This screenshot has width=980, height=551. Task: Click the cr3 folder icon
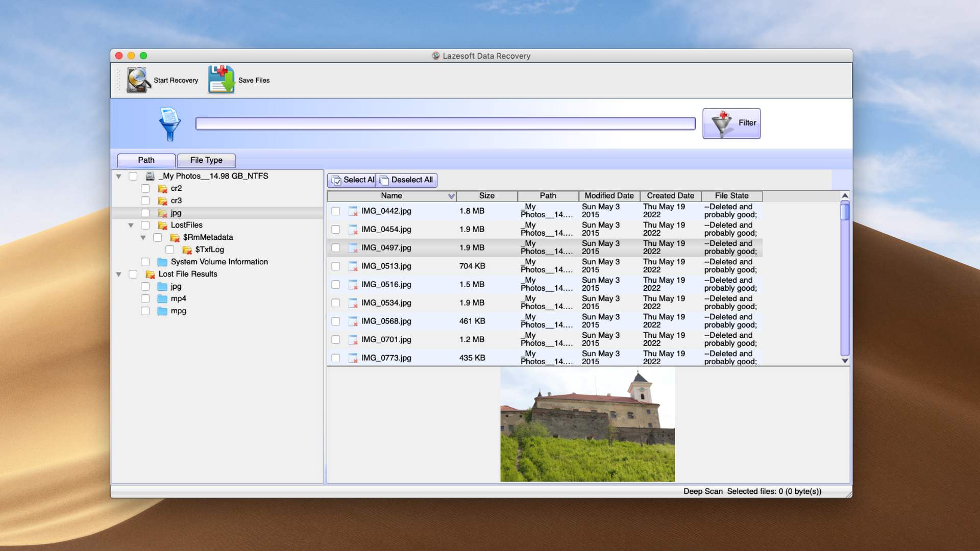pos(163,201)
